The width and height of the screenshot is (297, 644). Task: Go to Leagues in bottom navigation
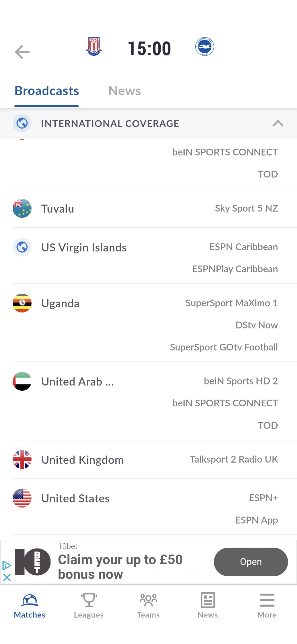click(x=89, y=605)
